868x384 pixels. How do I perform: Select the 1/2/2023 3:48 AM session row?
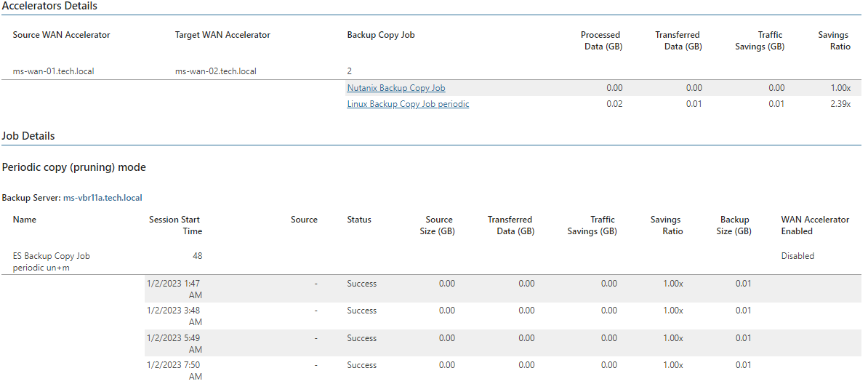tap(504, 316)
